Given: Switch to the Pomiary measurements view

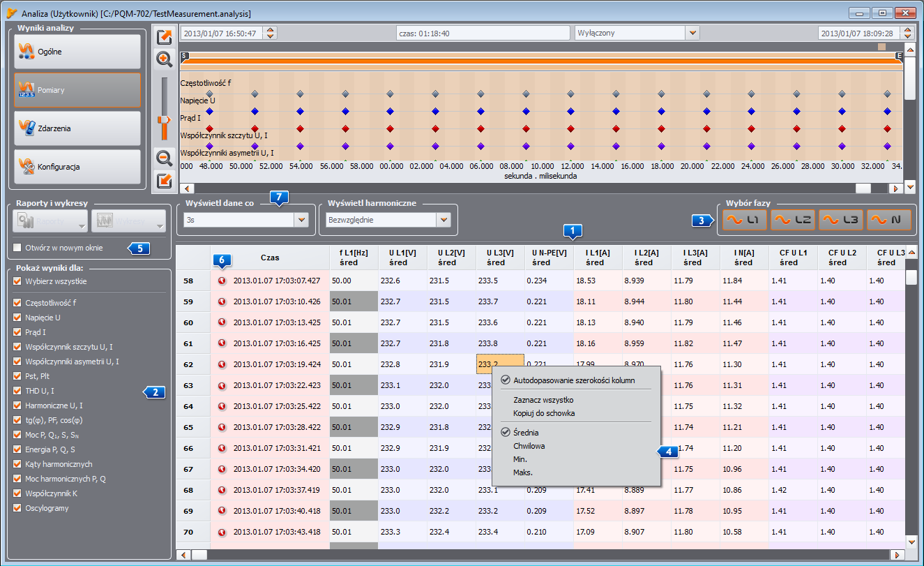Looking at the screenshot, I should (x=77, y=90).
